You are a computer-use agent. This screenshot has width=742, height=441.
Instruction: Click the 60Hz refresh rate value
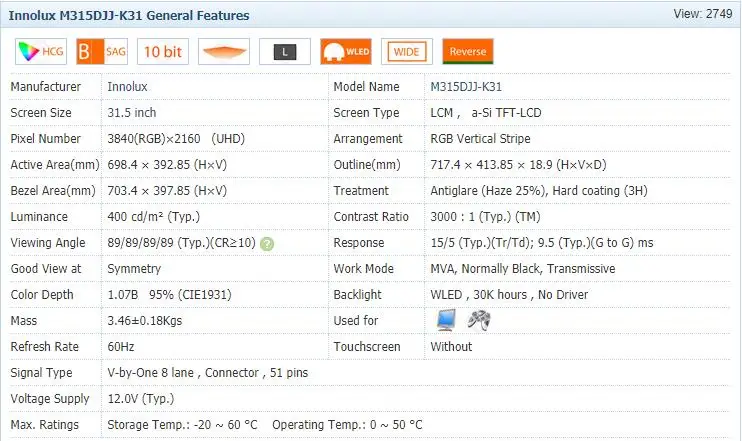121,347
